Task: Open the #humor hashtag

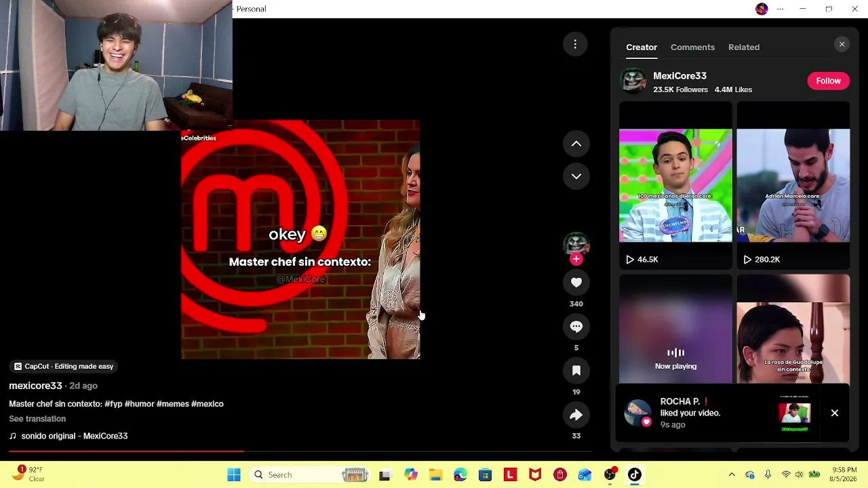Action: [x=139, y=404]
